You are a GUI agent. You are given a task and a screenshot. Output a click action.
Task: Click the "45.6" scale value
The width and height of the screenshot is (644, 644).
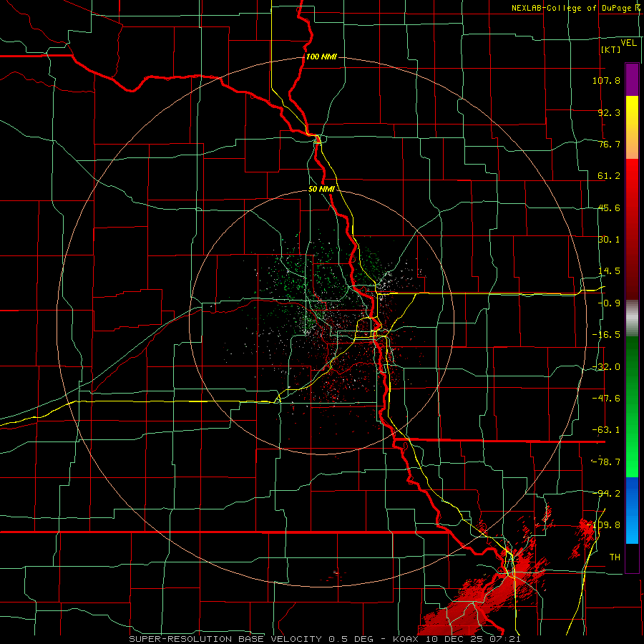pyautogui.click(x=609, y=208)
